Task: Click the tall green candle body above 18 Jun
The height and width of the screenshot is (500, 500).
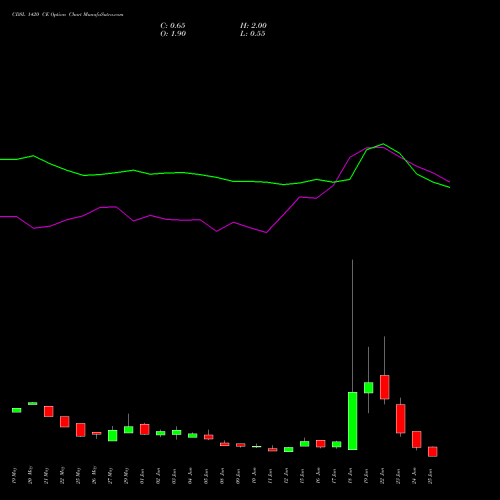Action: pos(353,421)
